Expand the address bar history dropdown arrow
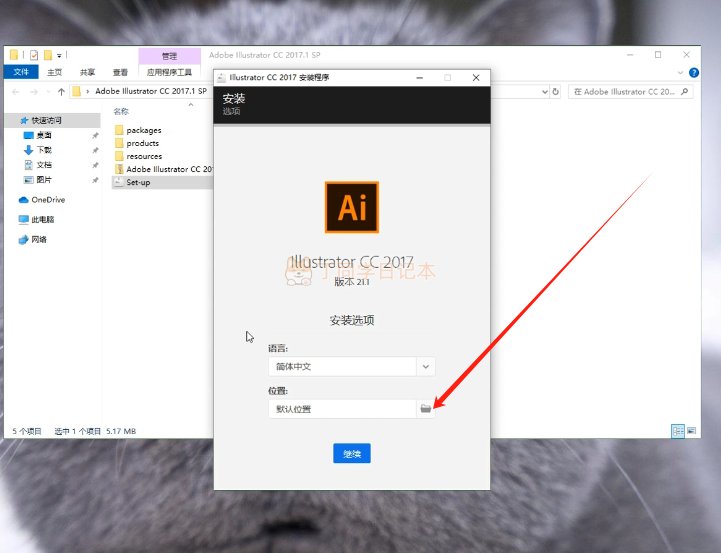Image resolution: width=721 pixels, height=553 pixels. point(544,91)
